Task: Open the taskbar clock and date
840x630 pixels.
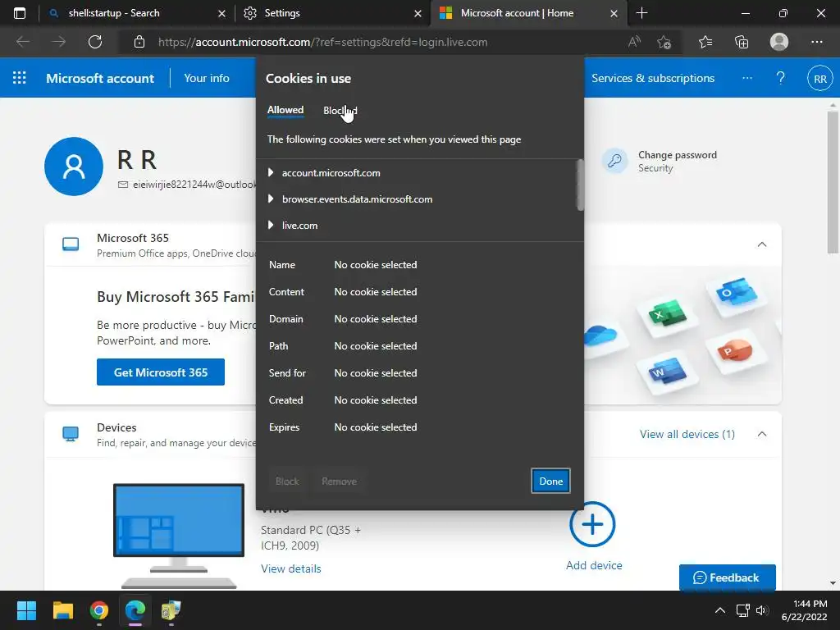Action: [804, 610]
